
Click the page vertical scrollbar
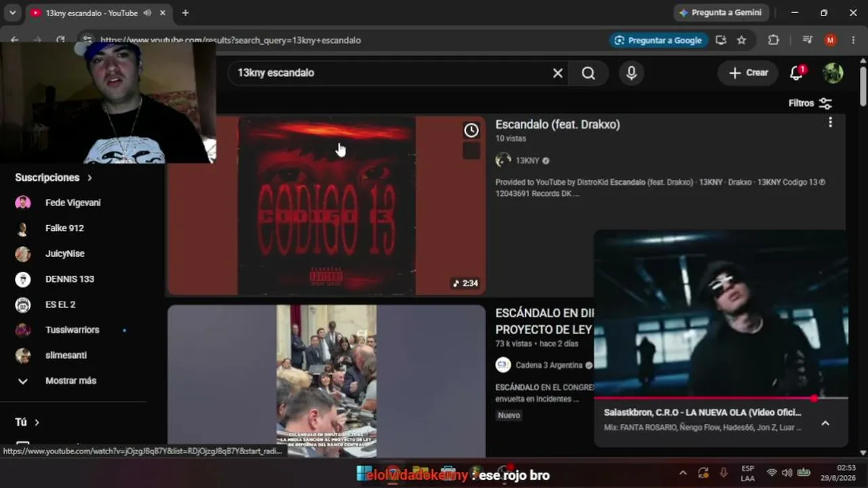(863, 86)
